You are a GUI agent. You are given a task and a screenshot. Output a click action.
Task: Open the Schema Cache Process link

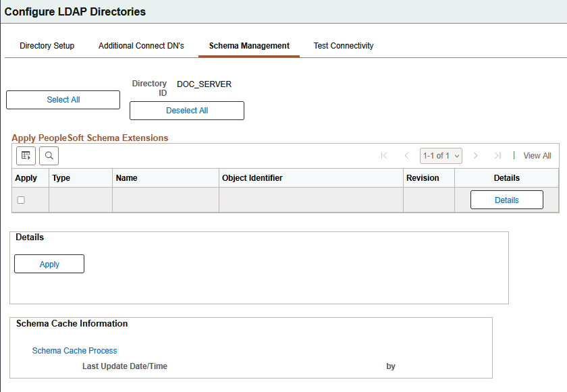pos(74,350)
